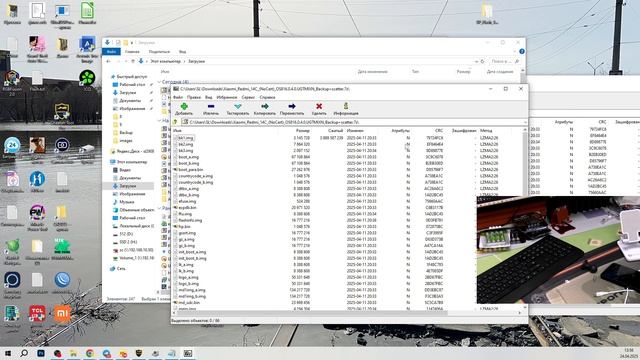Click the Переместить (Move) arrow icon

click(292, 106)
